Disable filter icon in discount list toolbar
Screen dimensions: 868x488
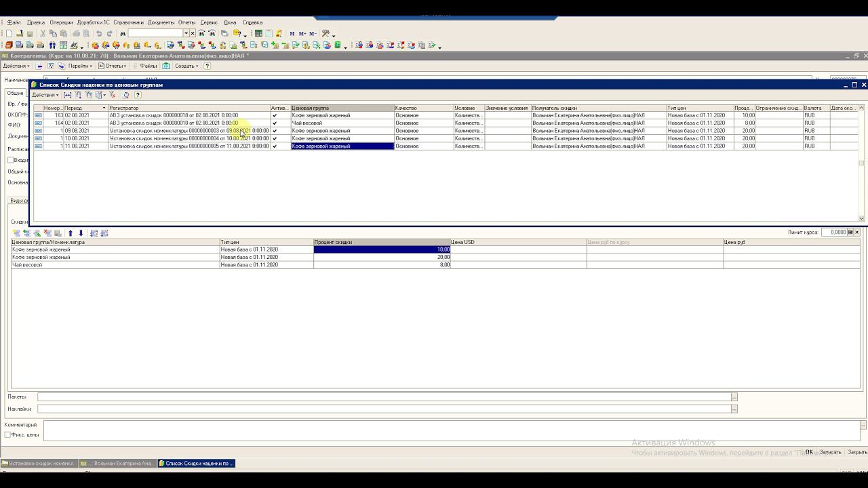click(x=113, y=95)
